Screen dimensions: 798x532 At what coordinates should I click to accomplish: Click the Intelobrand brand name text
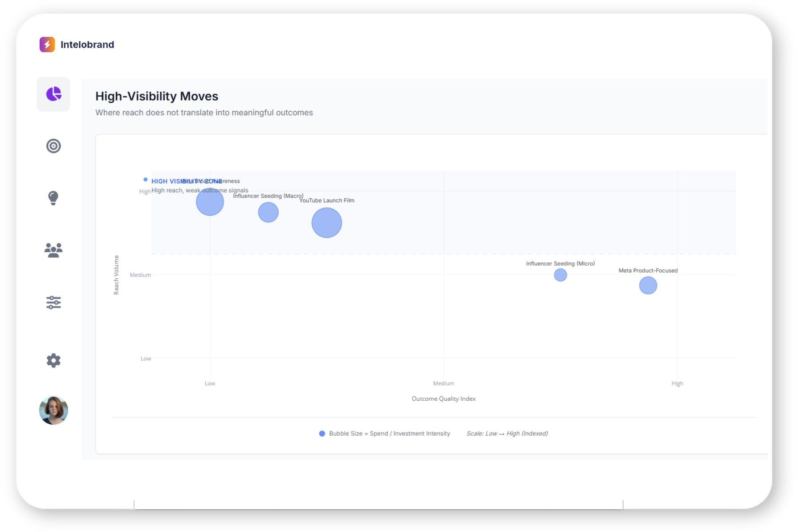pos(87,45)
